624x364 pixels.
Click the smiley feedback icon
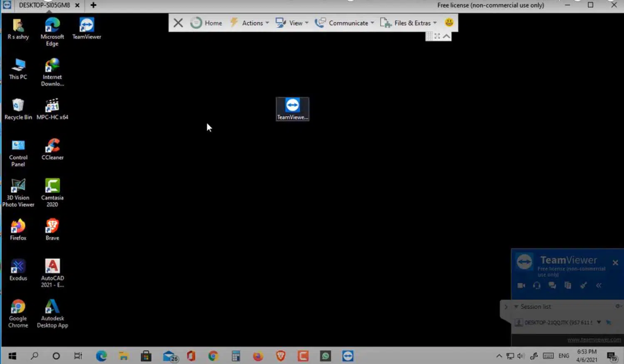pos(449,22)
